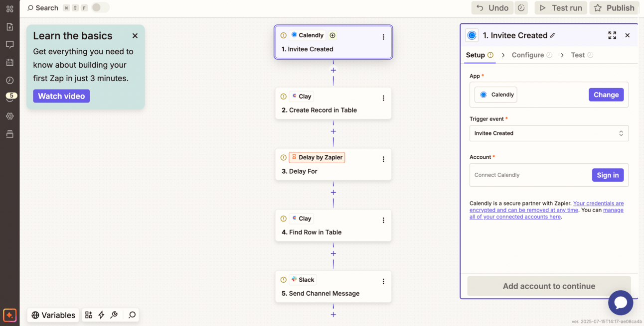Switch to the Configure tab
Screen dimensions: 644x326
[x=532, y=55]
